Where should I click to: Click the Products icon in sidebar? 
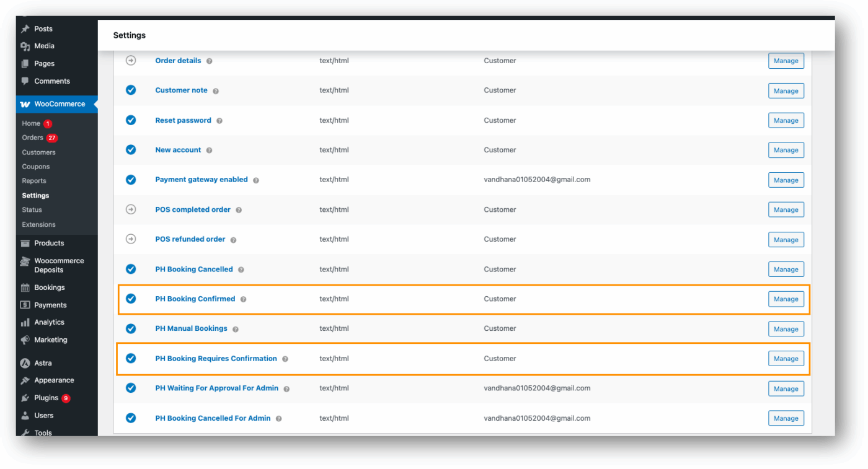(x=25, y=243)
